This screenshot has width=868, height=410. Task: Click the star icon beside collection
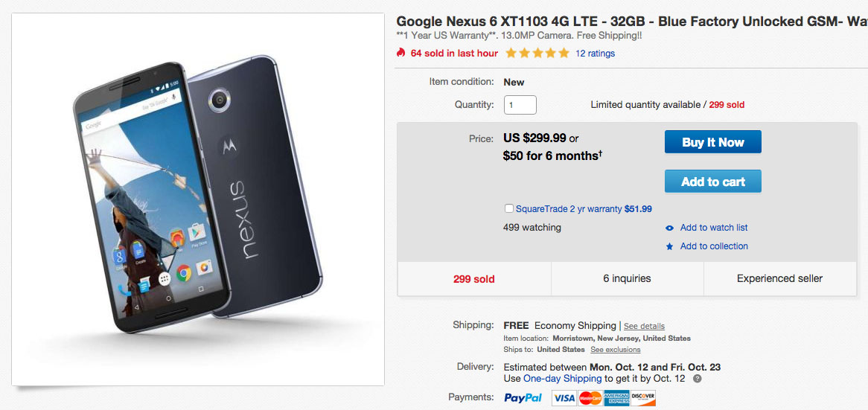pos(670,246)
